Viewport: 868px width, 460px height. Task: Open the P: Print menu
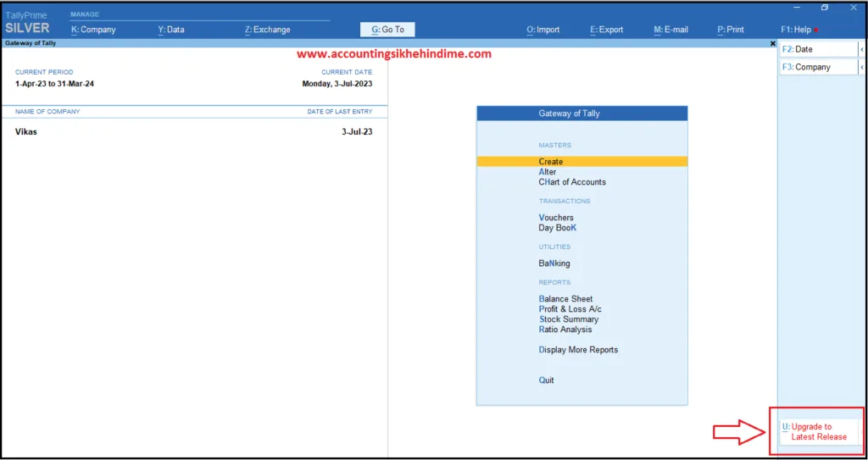[x=731, y=30]
